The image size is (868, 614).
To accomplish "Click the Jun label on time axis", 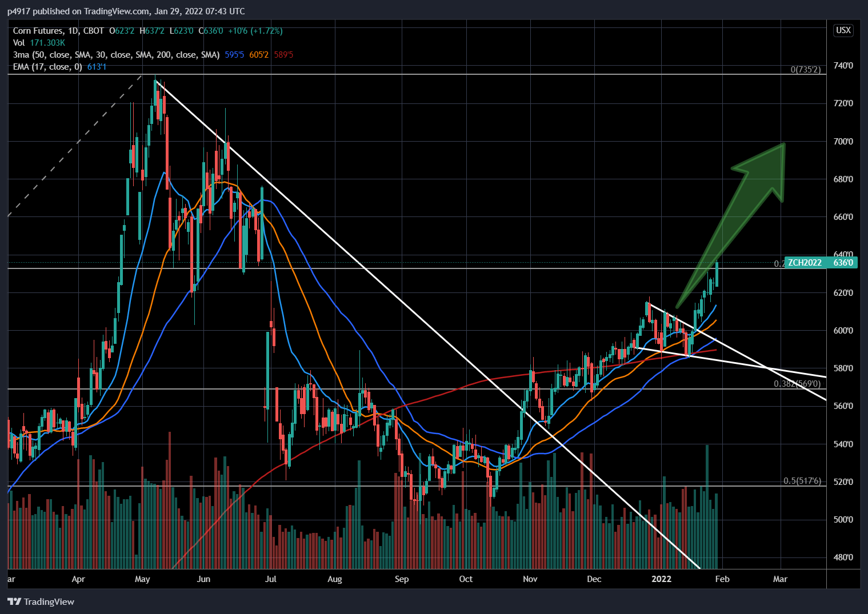I will coord(203,579).
